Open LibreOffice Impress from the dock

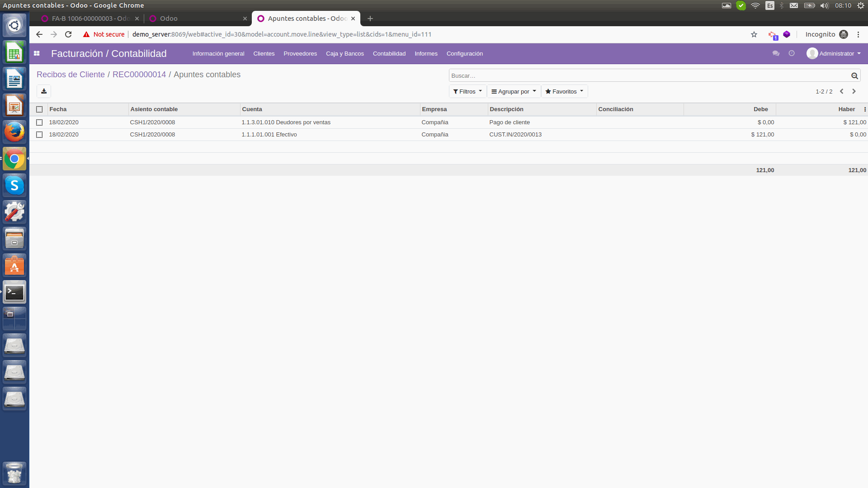tap(14, 105)
